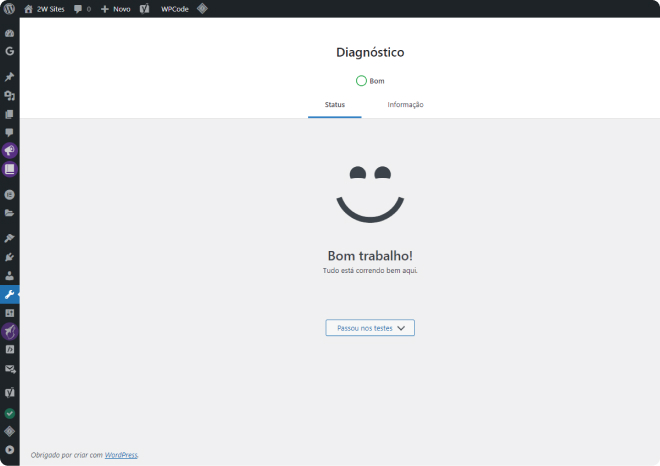Click the green Bom status circle indicator
Viewport: 660px width, 466px height.
pos(361,81)
